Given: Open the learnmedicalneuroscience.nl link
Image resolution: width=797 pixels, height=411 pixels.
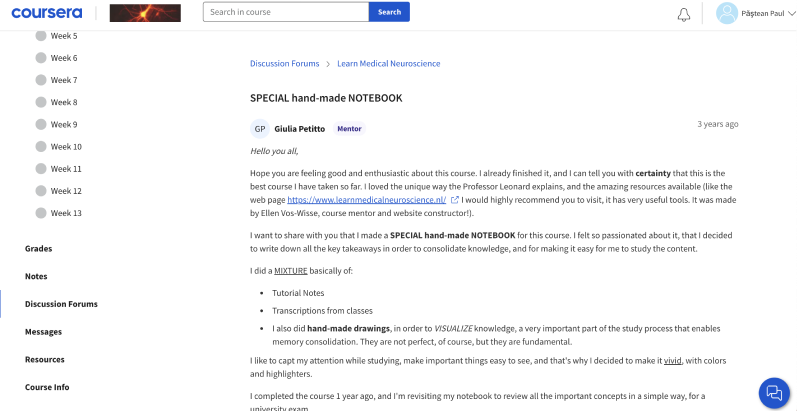Looking at the screenshot, I should point(366,200).
